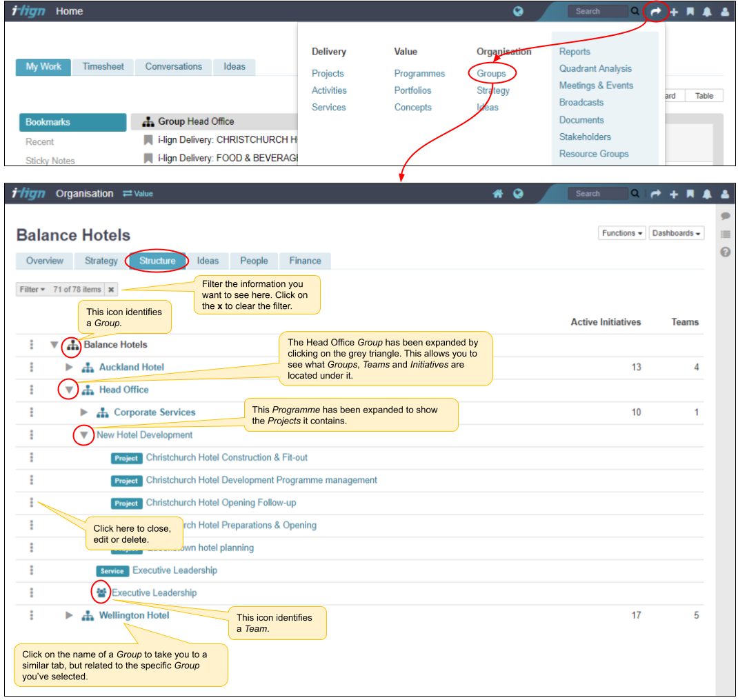The height and width of the screenshot is (700, 738).
Task: Open navigation arrow in Organisation header
Action: coord(656,194)
